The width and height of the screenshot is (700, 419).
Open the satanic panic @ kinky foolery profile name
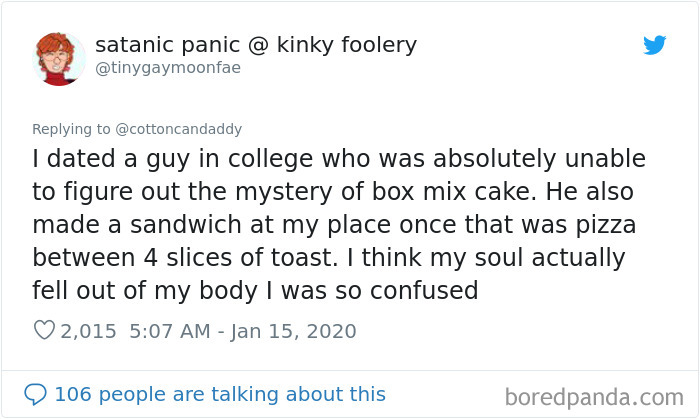coord(255,45)
